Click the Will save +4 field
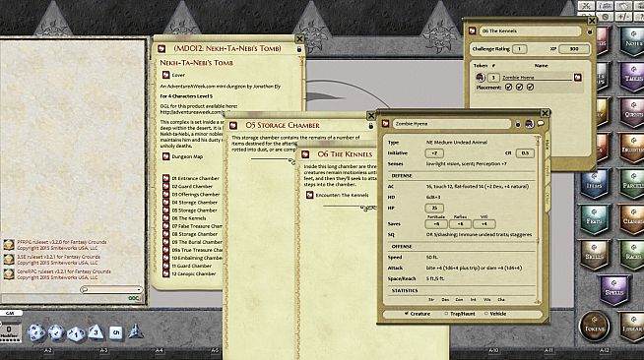The height and width of the screenshot is (360, 644). tap(483, 224)
